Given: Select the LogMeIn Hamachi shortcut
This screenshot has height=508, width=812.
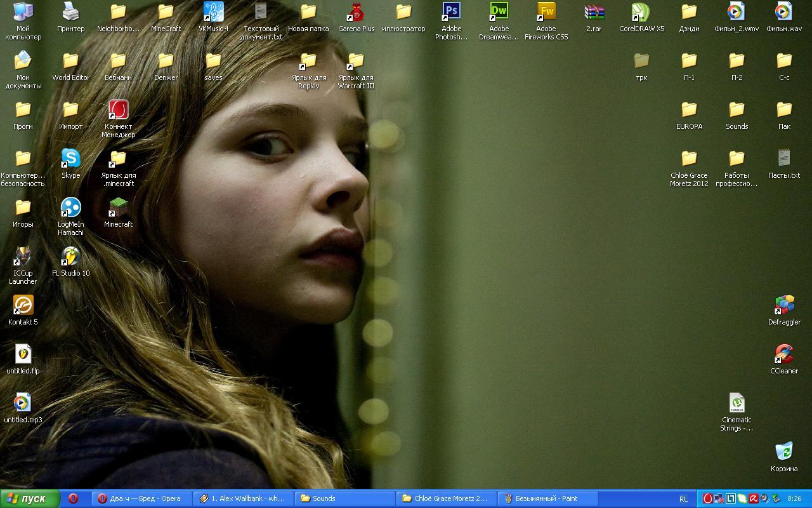Looking at the screenshot, I should (70, 208).
